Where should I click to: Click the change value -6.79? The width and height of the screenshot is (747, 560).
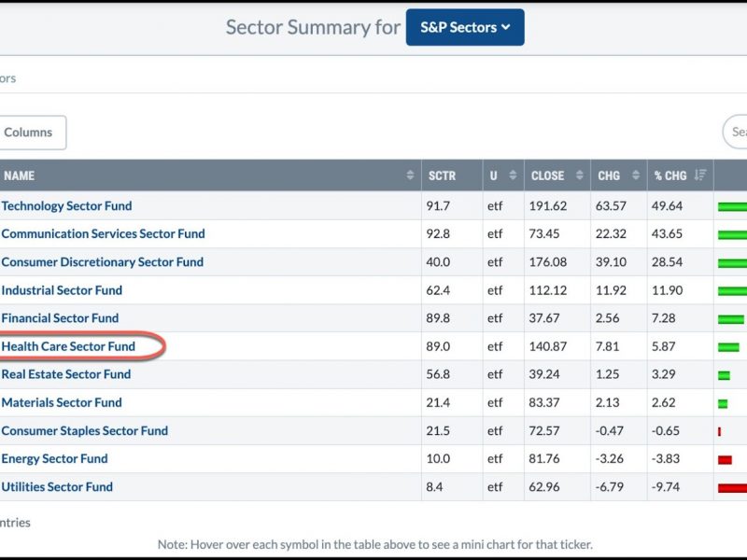coord(610,486)
